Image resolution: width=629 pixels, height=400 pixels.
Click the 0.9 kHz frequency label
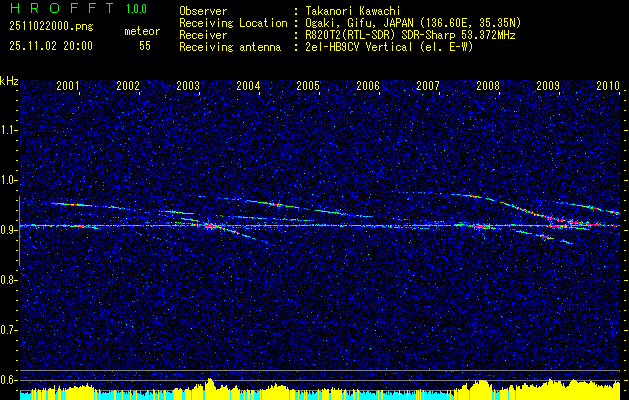point(8,230)
